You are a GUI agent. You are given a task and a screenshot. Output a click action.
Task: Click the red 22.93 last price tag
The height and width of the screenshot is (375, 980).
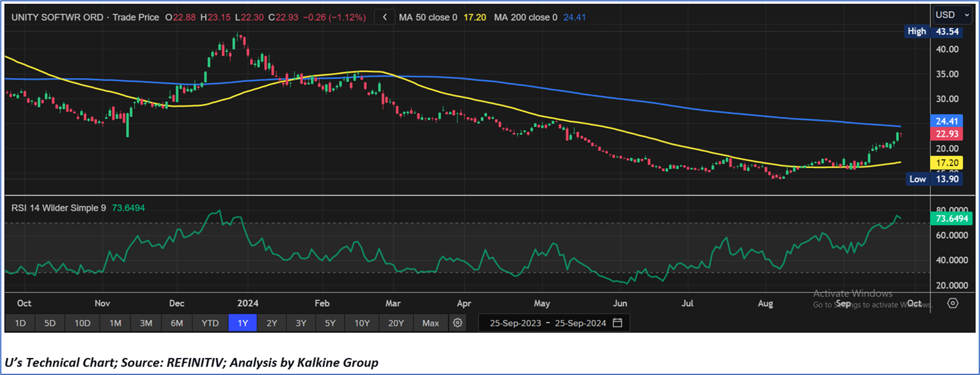(946, 134)
